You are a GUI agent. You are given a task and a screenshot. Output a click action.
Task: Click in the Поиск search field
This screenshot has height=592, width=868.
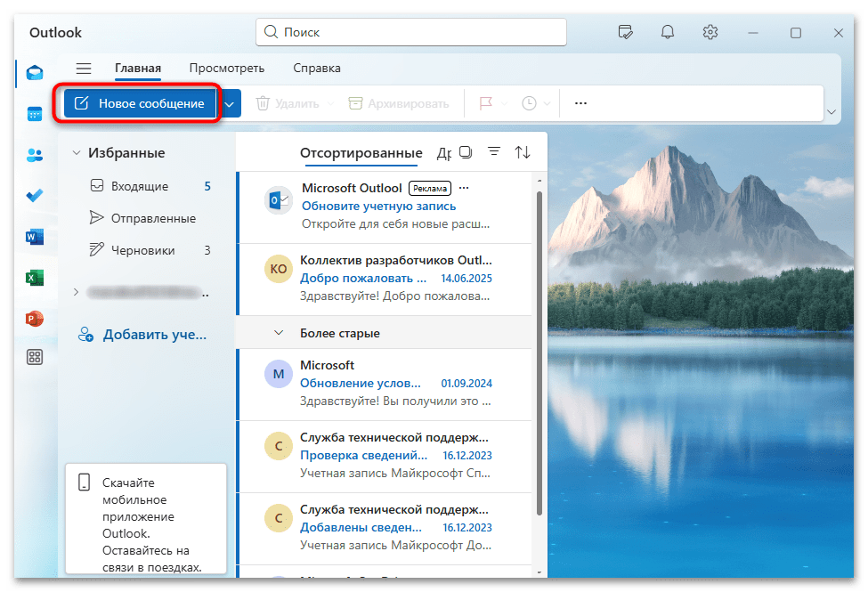pyautogui.click(x=410, y=32)
